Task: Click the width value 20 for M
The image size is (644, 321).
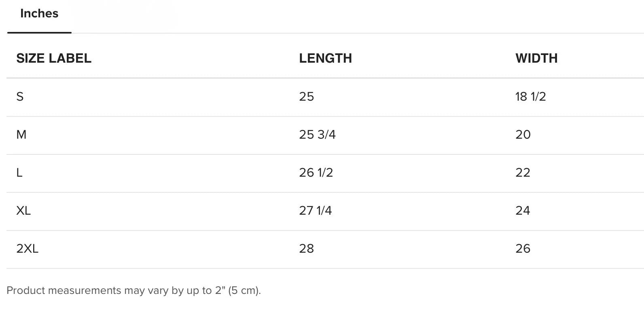Action: 523,135
